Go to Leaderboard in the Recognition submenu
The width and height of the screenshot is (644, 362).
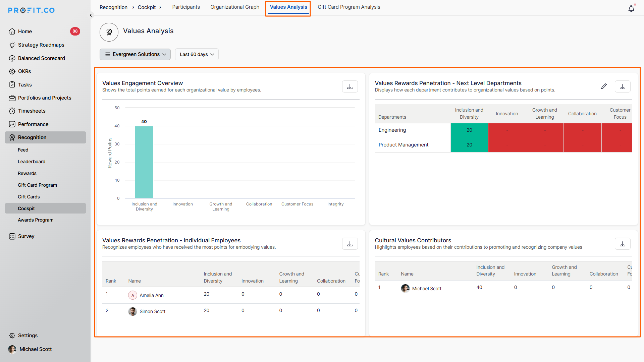pyautogui.click(x=32, y=162)
